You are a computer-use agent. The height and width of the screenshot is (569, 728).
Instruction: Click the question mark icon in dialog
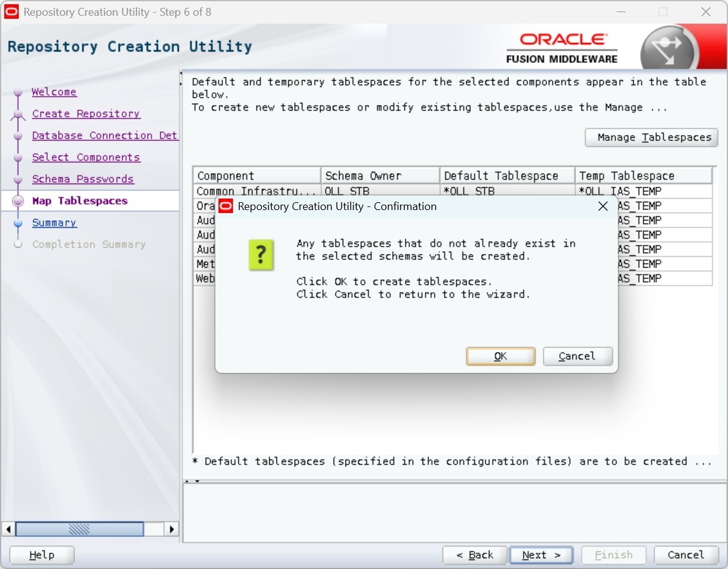click(x=261, y=255)
